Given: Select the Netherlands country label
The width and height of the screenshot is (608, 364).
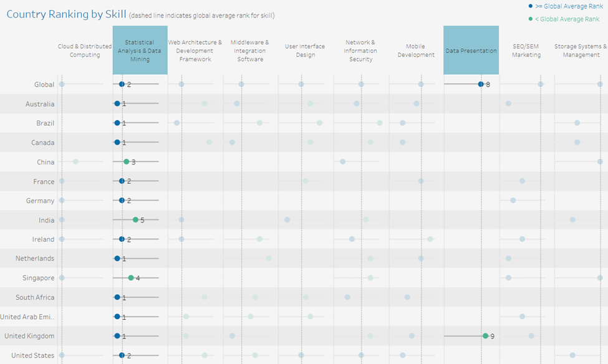Looking at the screenshot, I should [36, 258].
